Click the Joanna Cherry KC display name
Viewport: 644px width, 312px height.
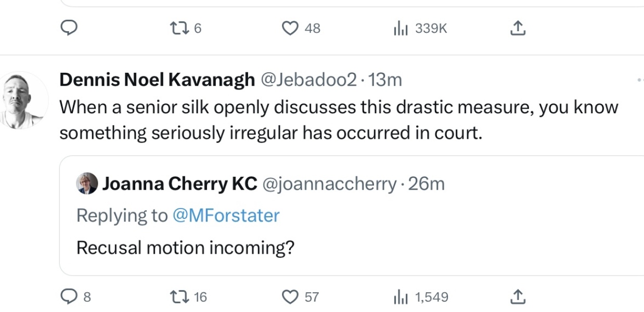[179, 184]
